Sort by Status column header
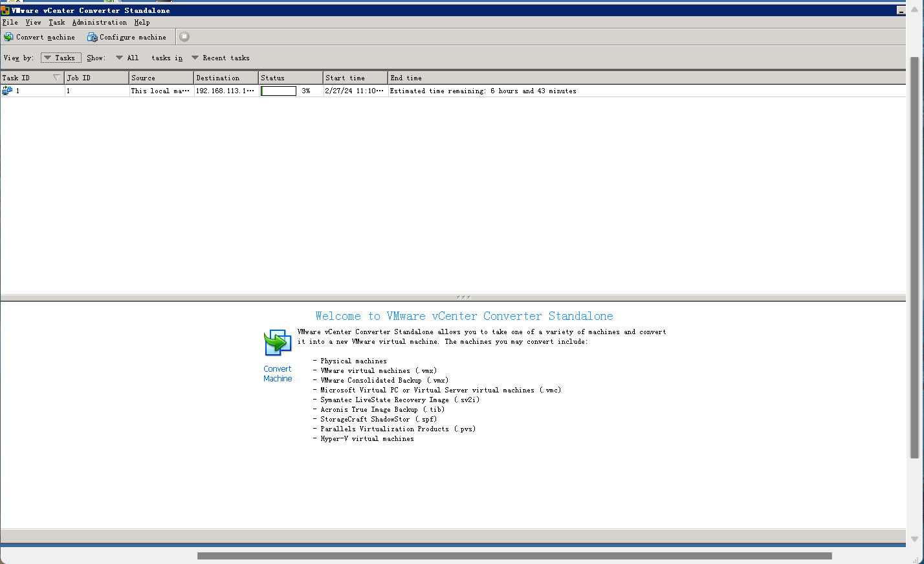 coord(291,78)
